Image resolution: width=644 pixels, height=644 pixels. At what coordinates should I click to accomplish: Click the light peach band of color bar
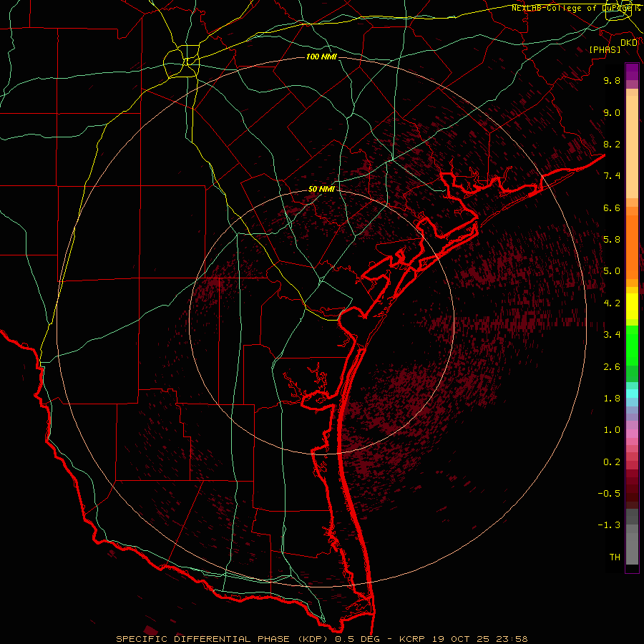click(632, 147)
